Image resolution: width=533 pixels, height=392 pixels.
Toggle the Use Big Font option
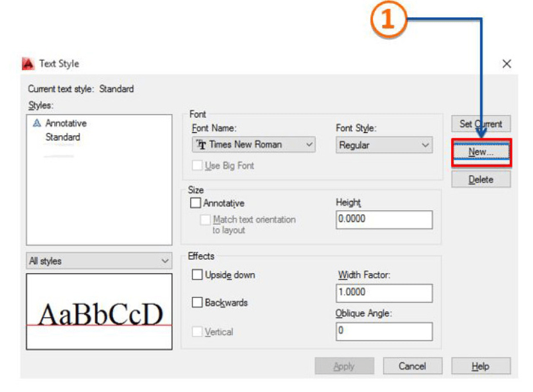(x=196, y=165)
